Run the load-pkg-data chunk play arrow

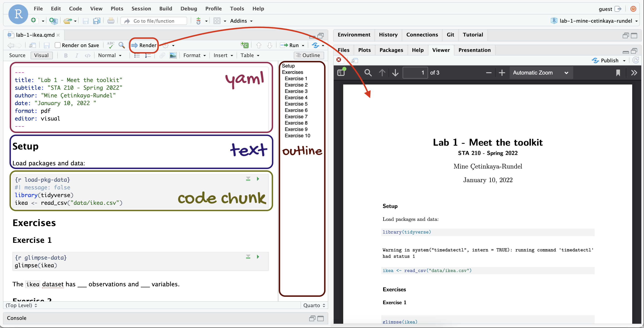pyautogui.click(x=258, y=179)
